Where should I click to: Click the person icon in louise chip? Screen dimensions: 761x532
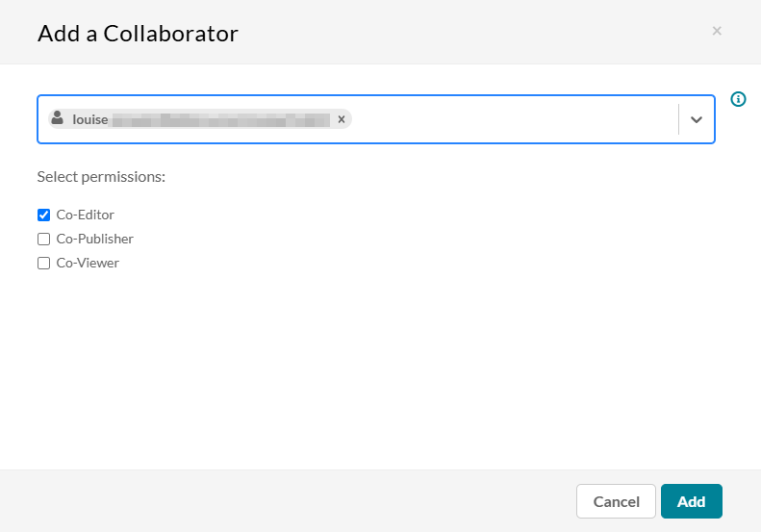pyautogui.click(x=58, y=118)
